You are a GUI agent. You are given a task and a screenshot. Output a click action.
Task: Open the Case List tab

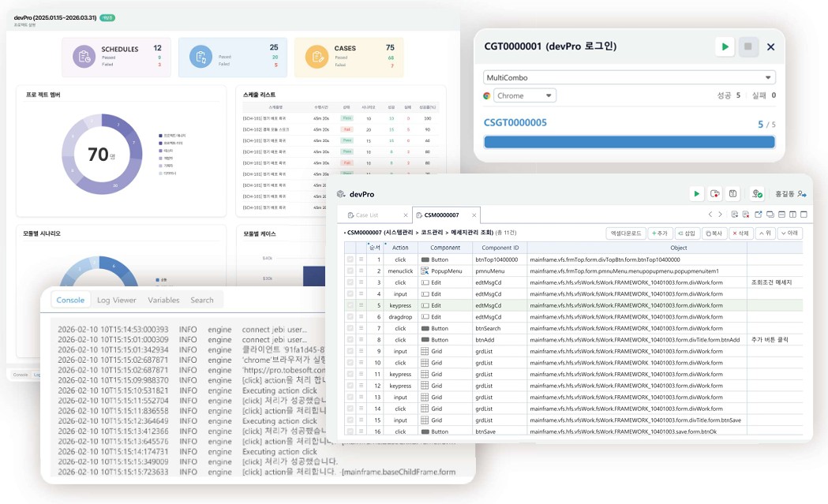pyautogui.click(x=367, y=215)
